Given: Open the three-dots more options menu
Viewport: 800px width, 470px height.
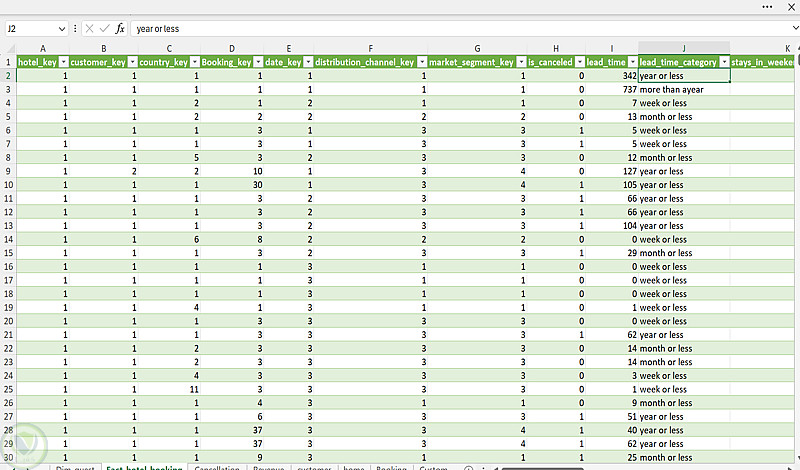Looking at the screenshot, I should click(x=767, y=7).
